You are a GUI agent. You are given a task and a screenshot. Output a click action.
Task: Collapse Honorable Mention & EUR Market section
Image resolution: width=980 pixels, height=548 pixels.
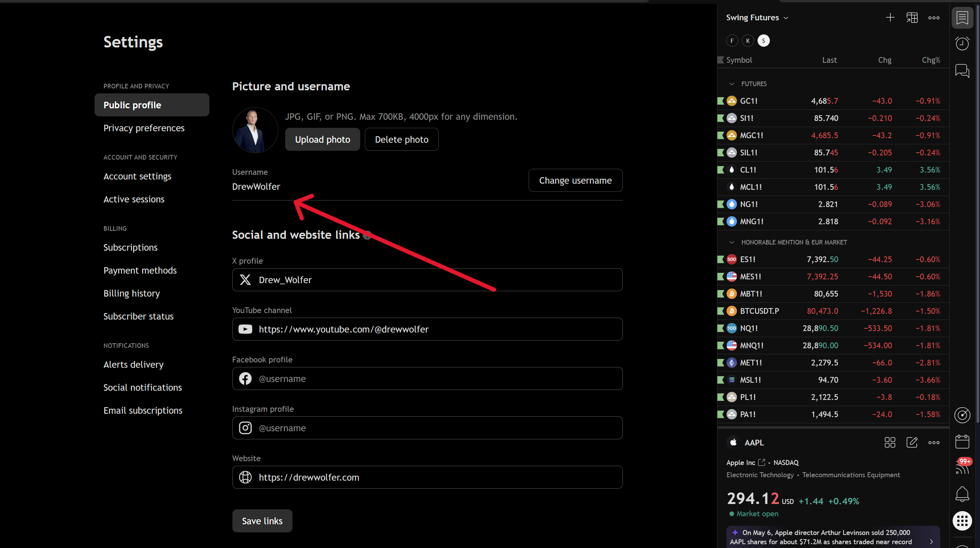point(732,242)
